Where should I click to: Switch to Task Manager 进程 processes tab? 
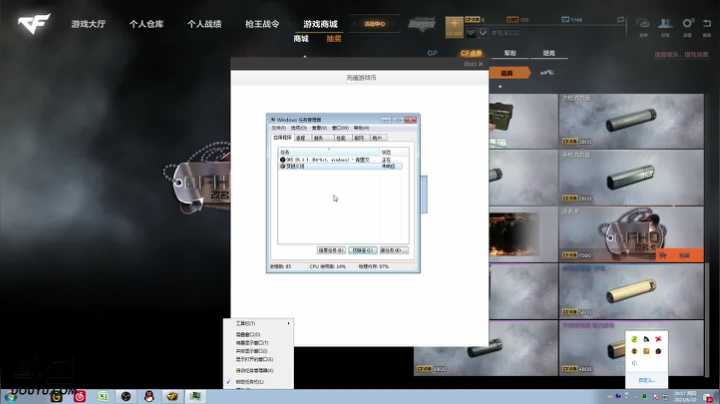click(301, 138)
